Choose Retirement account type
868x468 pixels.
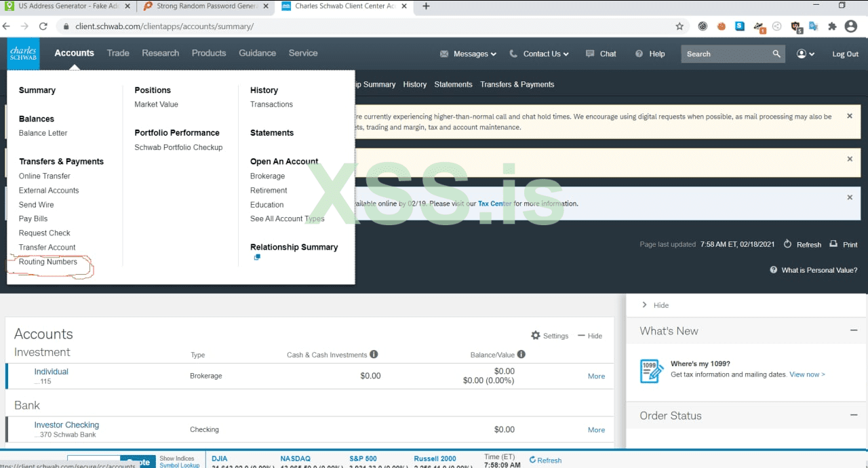coord(269,191)
